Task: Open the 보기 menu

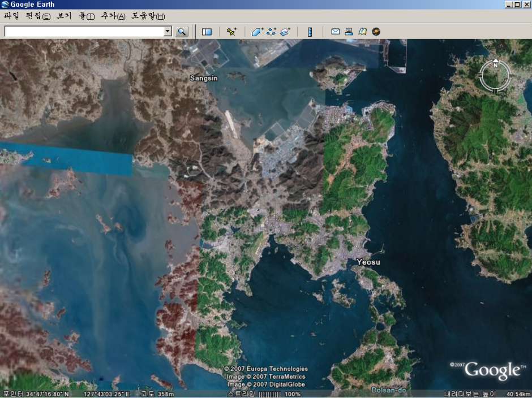Action: coord(64,16)
